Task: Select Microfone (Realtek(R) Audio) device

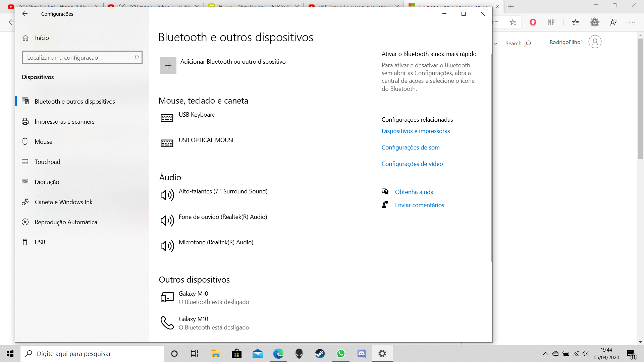Action: click(x=216, y=243)
